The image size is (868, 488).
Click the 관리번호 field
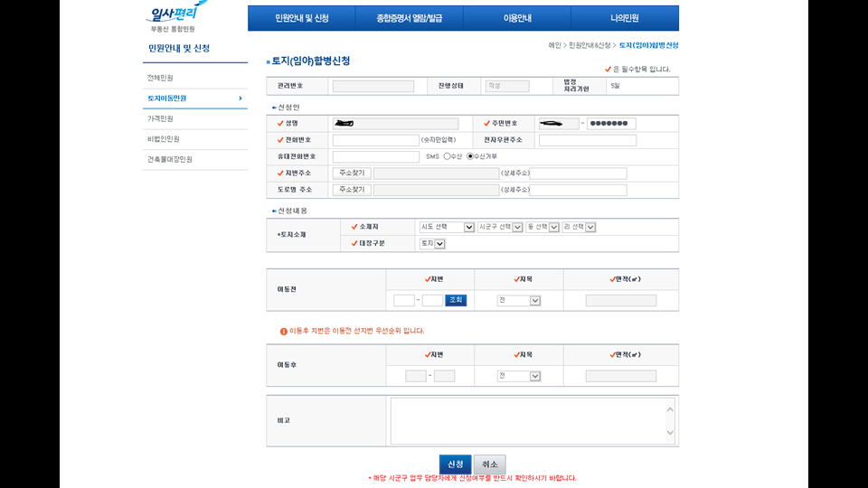click(373, 87)
